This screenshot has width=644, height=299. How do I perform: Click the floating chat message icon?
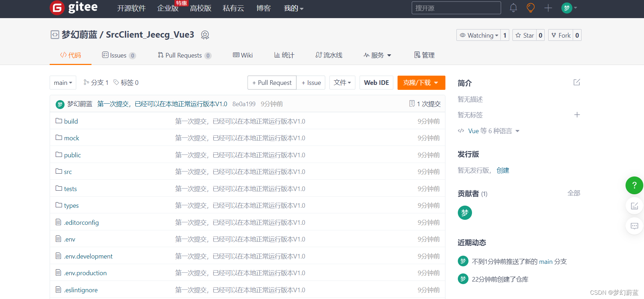(634, 226)
